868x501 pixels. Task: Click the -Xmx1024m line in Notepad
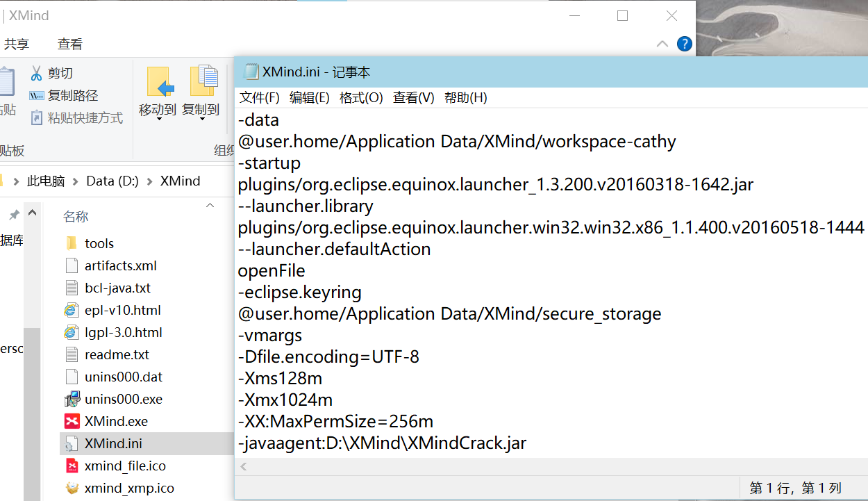tap(285, 400)
